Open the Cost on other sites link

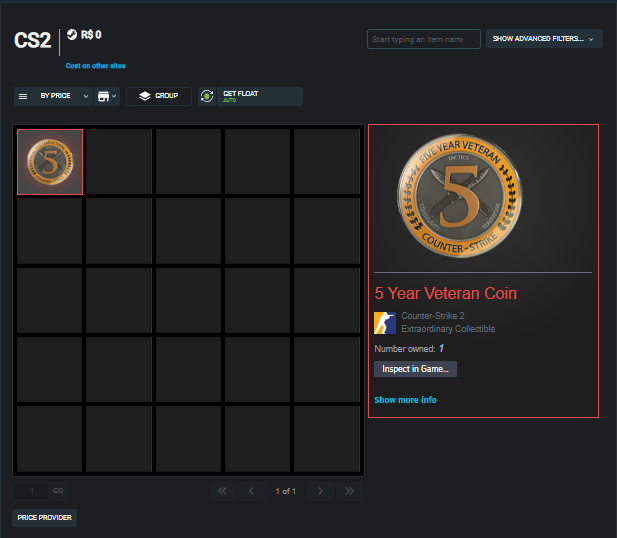[x=95, y=66]
